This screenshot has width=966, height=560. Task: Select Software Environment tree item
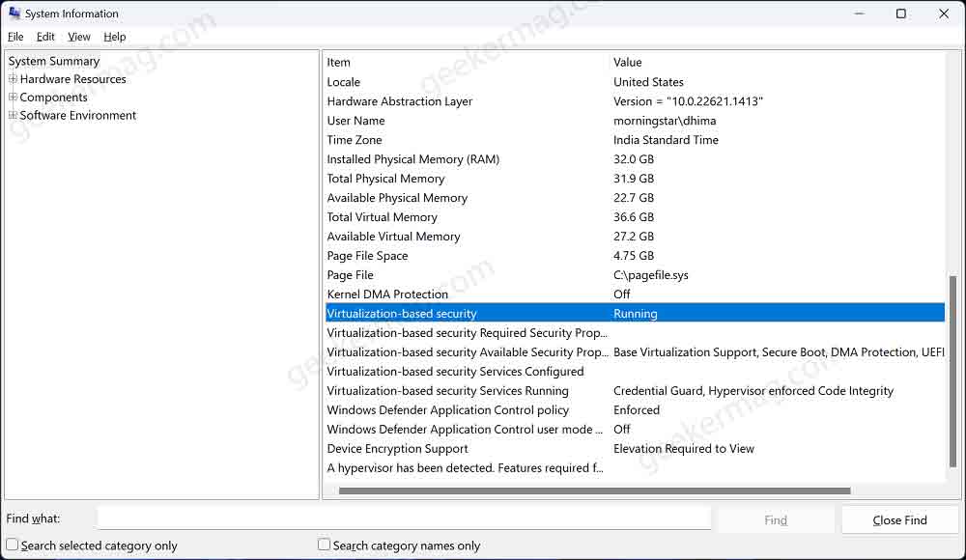click(77, 115)
